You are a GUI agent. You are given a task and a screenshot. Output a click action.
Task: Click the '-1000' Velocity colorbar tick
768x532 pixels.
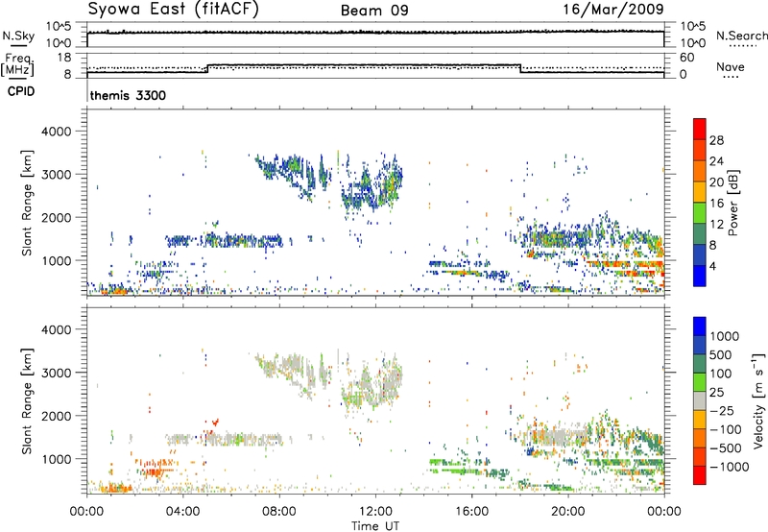730,467
